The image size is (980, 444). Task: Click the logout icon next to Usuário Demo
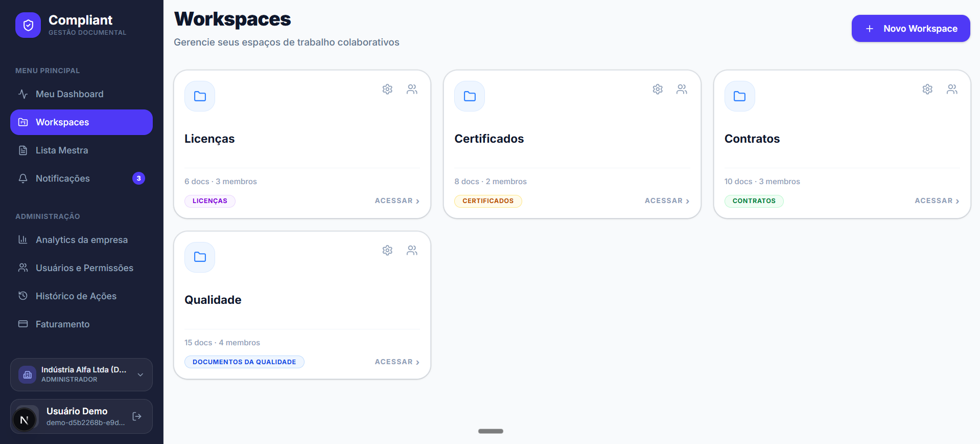point(136,416)
